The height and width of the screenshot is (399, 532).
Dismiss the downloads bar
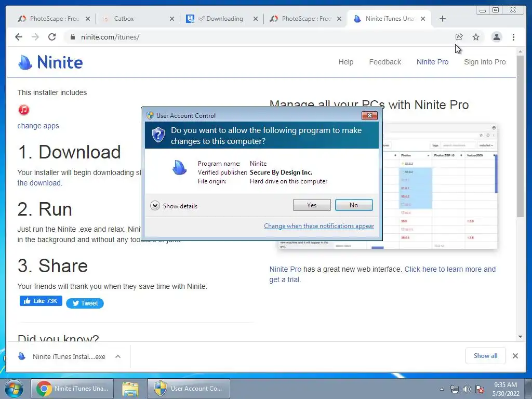click(x=515, y=356)
